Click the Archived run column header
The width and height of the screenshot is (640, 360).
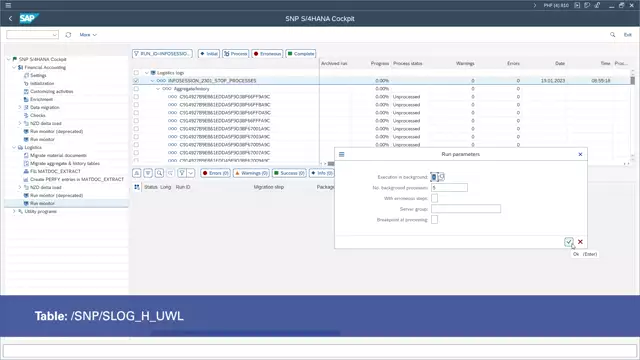334,63
